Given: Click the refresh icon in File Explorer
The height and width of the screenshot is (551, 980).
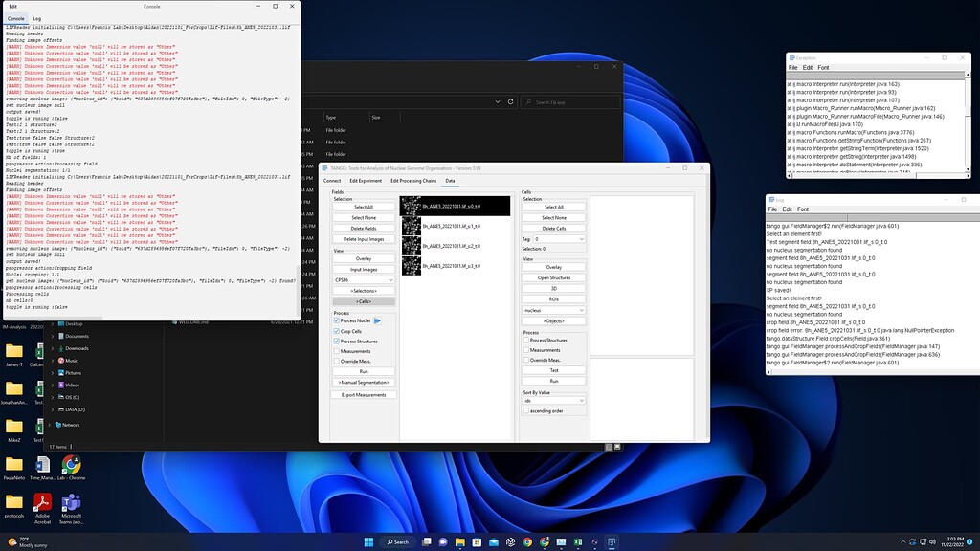Looking at the screenshot, I should pos(511,101).
